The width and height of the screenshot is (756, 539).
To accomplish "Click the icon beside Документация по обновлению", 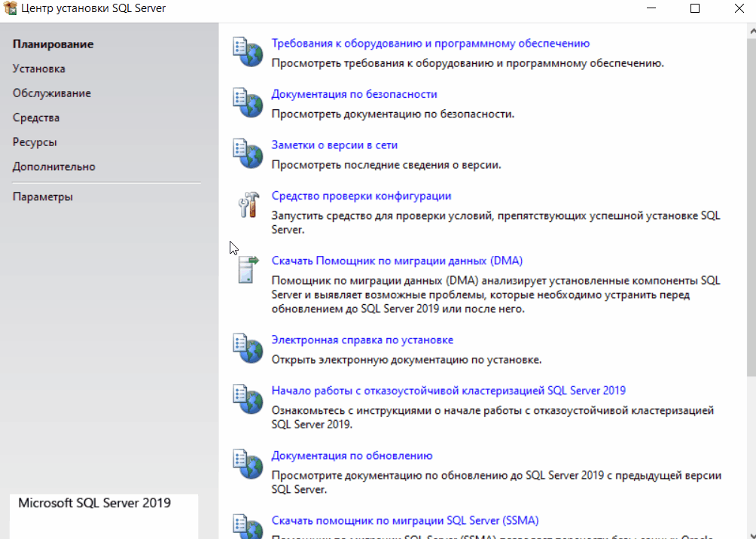I will tap(246, 464).
